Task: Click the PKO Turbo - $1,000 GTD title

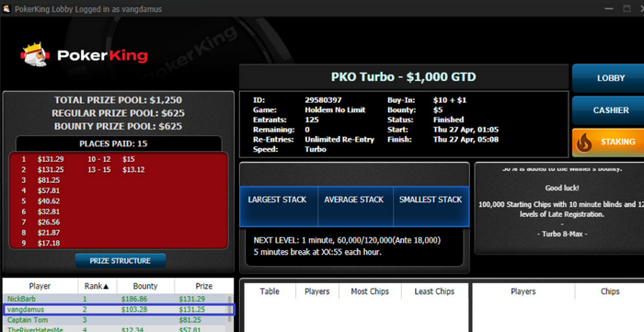Action: (403, 76)
